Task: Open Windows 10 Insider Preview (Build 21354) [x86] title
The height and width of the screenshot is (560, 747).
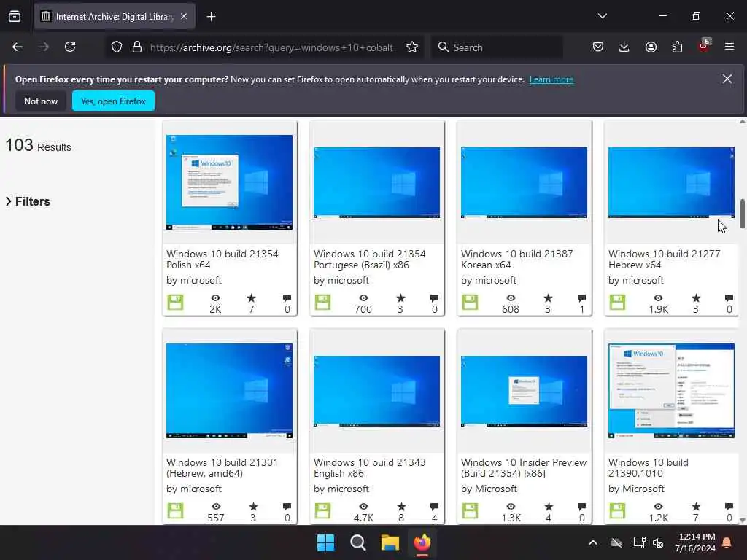Action: (x=524, y=468)
